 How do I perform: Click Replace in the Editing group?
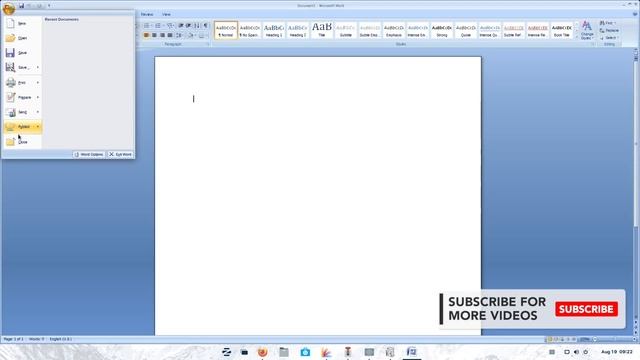609,31
